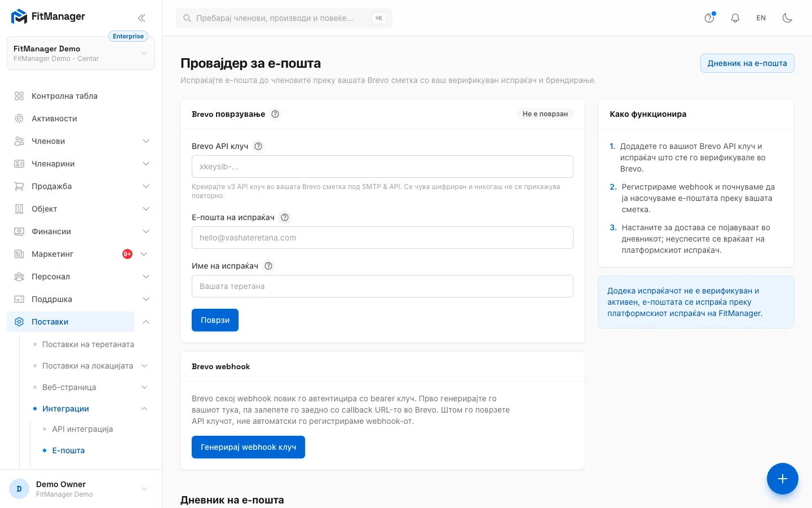
Task: Toggle dark mode moon icon
Action: coord(787,18)
